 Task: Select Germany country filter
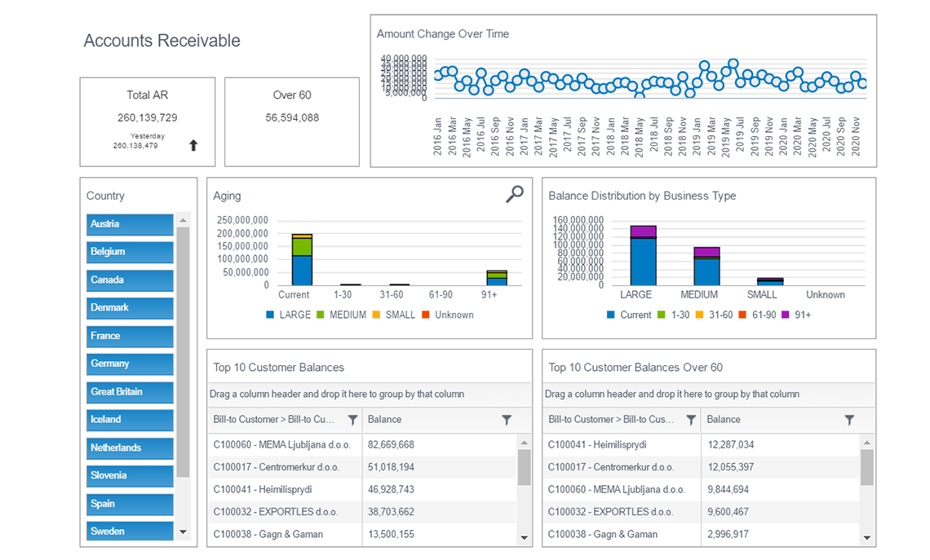click(130, 364)
